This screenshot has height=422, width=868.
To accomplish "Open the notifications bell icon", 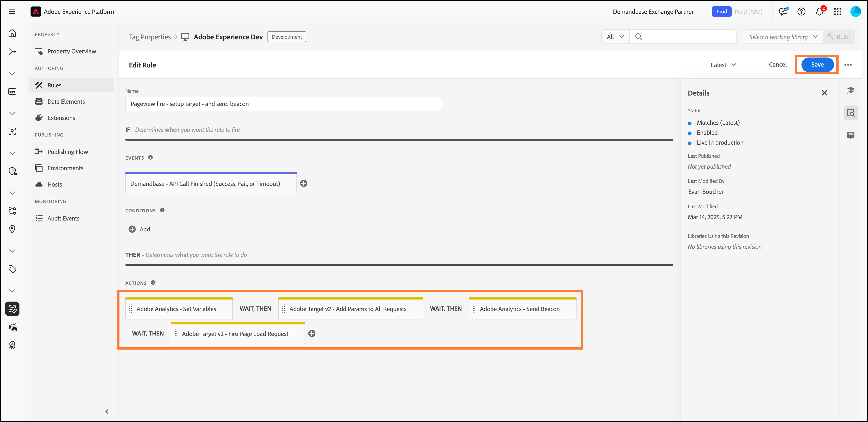I will 819,12.
